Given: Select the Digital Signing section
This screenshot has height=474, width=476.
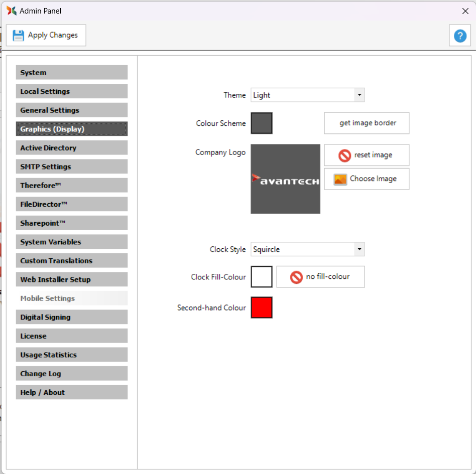Looking at the screenshot, I should pos(72,317).
